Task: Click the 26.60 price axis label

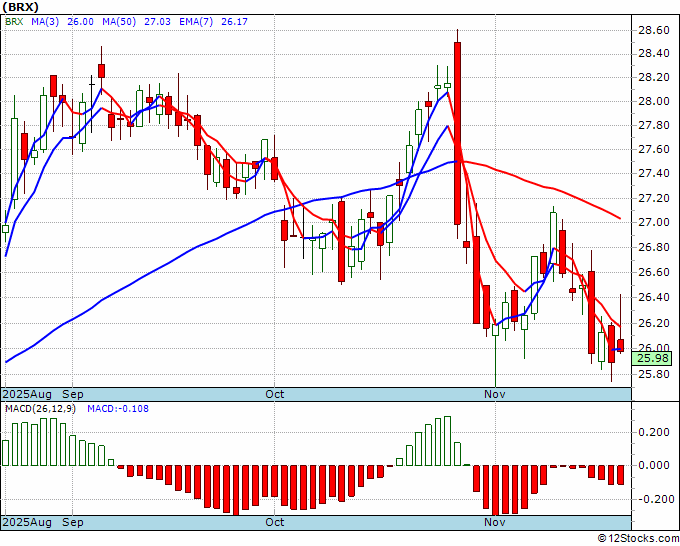Action: pyautogui.click(x=653, y=272)
